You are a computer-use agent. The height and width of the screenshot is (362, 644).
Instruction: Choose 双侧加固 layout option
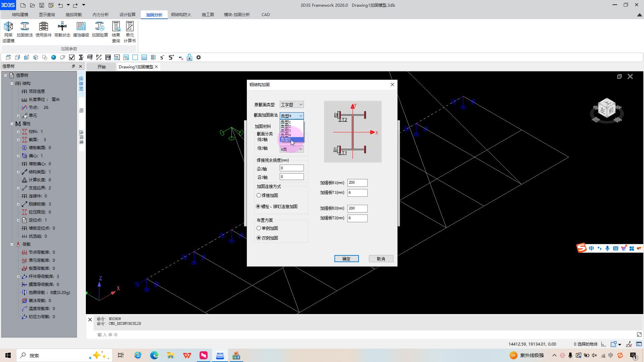[x=259, y=238]
